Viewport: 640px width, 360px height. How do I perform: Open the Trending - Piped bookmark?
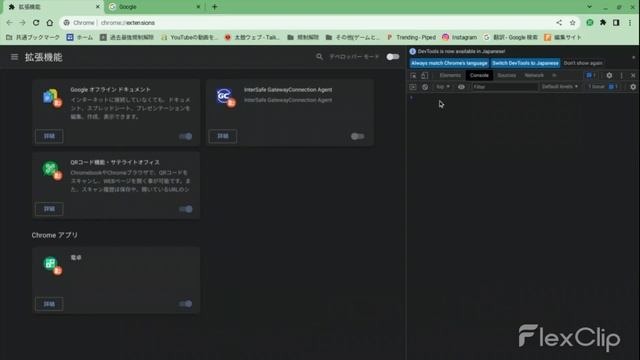[x=411, y=37]
